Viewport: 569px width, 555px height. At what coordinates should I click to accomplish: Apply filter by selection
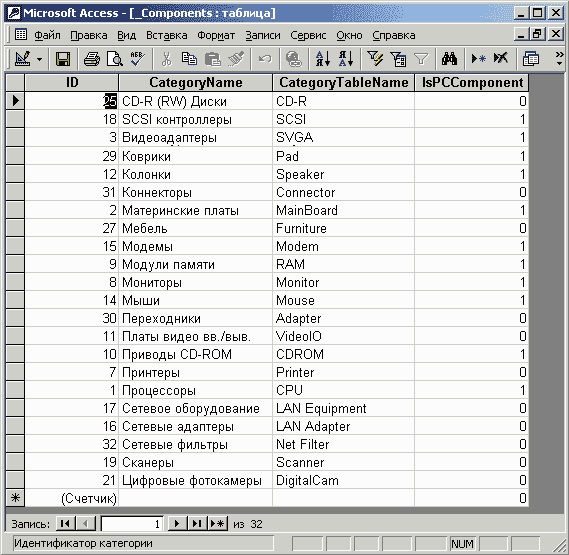(375, 59)
